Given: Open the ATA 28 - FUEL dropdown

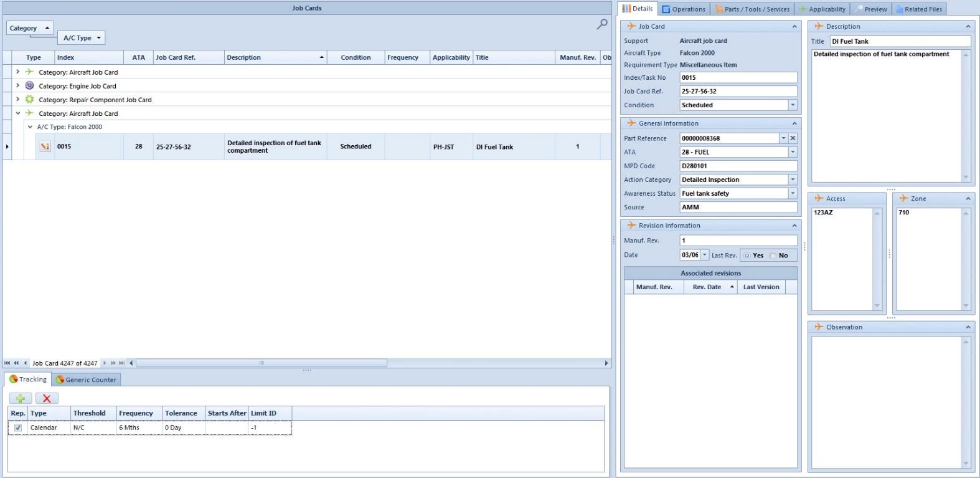Looking at the screenshot, I should coord(793,152).
